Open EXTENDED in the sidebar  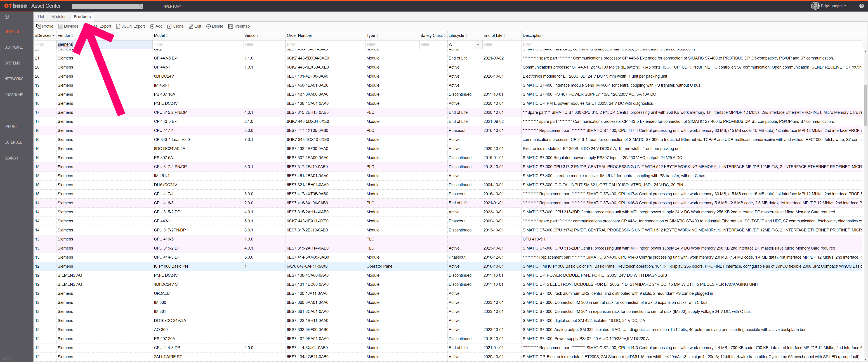pos(14,142)
